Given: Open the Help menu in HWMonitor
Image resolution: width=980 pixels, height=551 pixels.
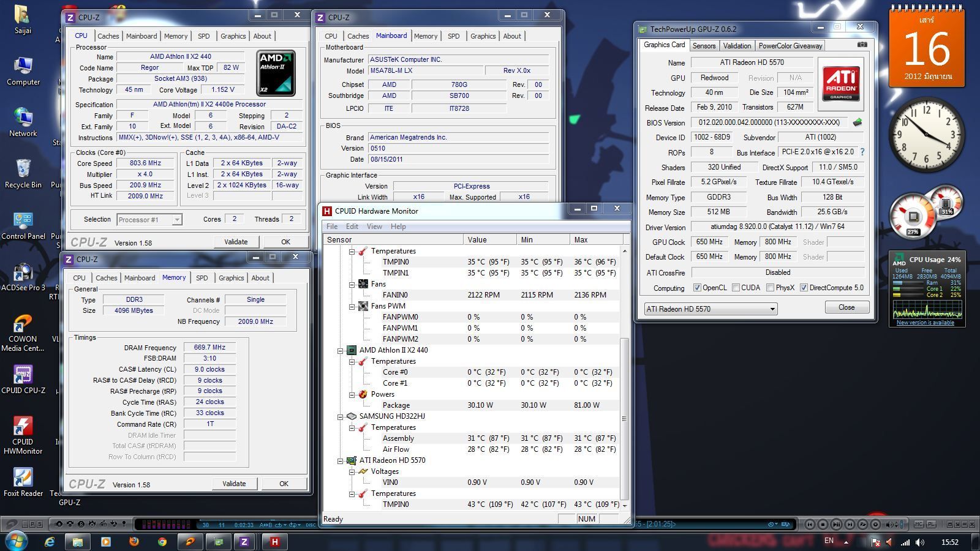Looking at the screenshot, I should click(398, 227).
